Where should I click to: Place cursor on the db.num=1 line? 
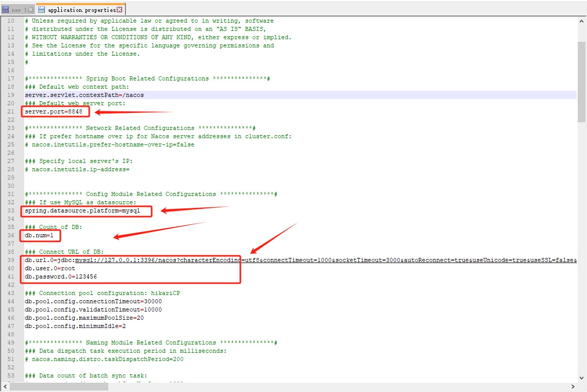coord(39,236)
